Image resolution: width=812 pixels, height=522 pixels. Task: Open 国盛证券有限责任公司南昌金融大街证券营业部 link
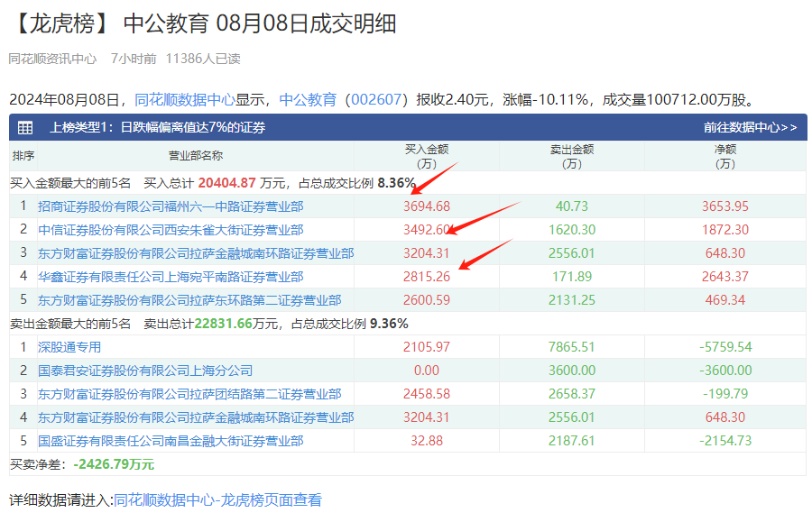(171, 441)
